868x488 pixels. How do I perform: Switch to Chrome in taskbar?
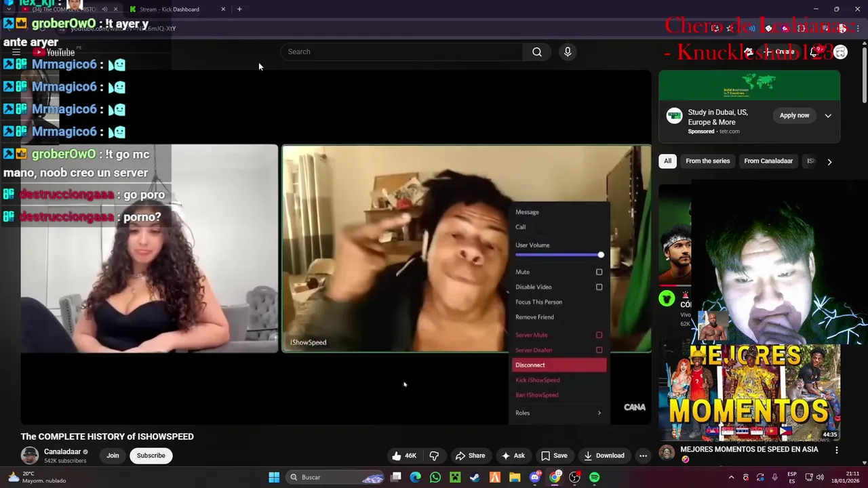[x=555, y=477]
